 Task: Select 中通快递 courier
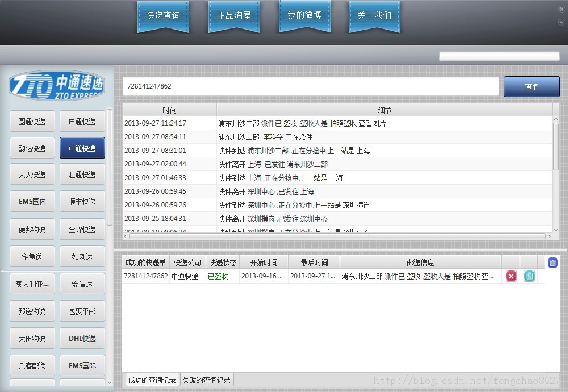pos(82,148)
